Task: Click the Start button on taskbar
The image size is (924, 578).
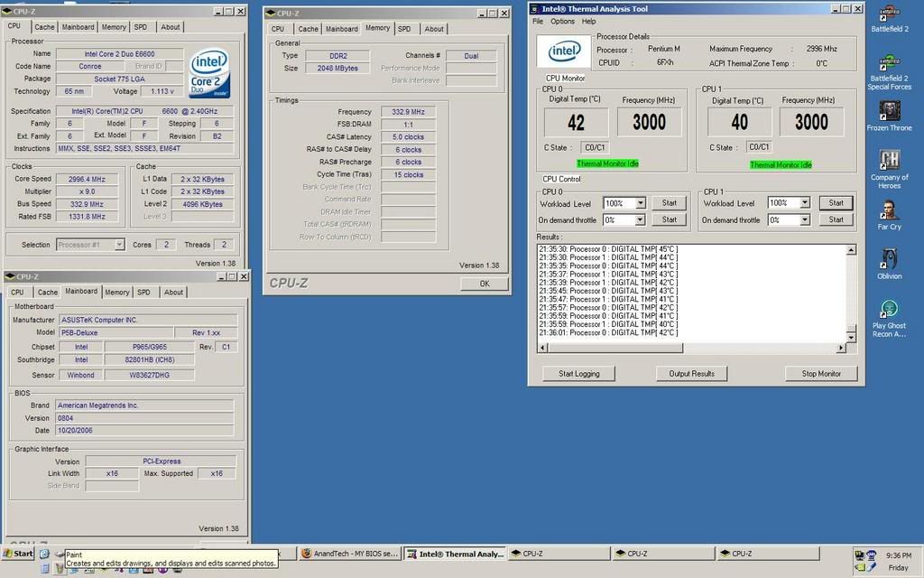Action: click(18, 554)
